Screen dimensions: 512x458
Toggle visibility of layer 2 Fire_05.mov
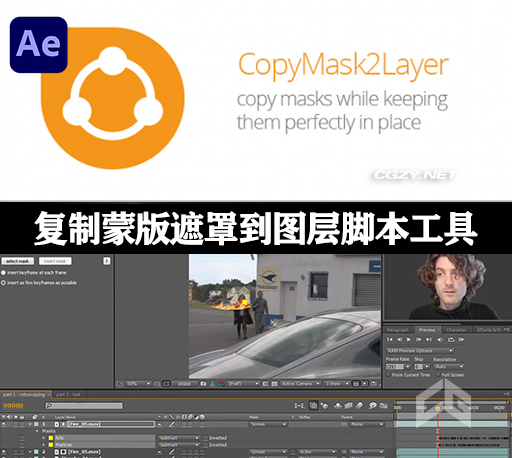tap(4, 452)
